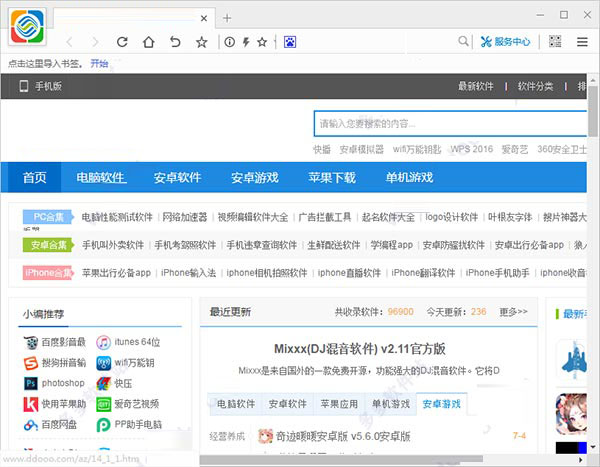Viewport: 600px width, 467px height.
Task: Switch to 电脑软件 tab in updates
Action: pos(236,404)
